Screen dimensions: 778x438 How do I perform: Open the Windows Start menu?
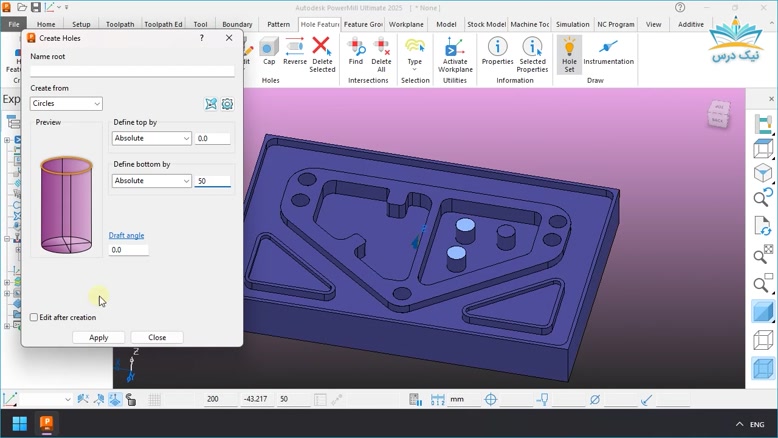pyautogui.click(x=19, y=424)
